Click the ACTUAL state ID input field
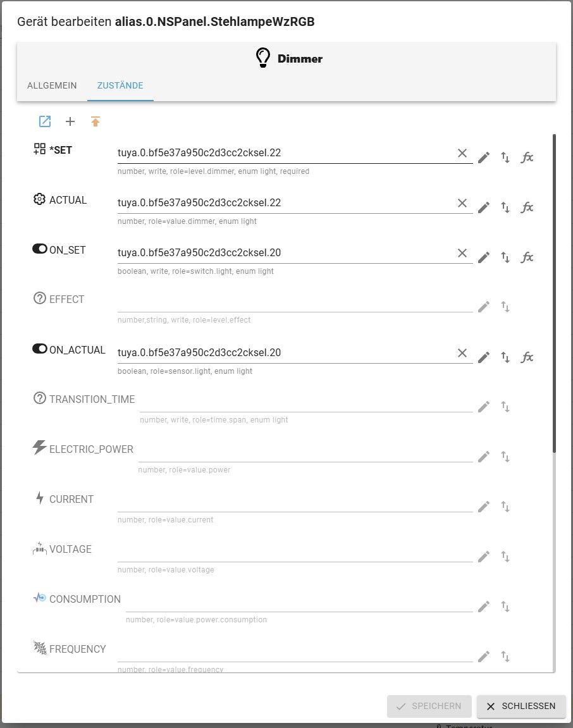This screenshot has width=573, height=728. coord(285,203)
